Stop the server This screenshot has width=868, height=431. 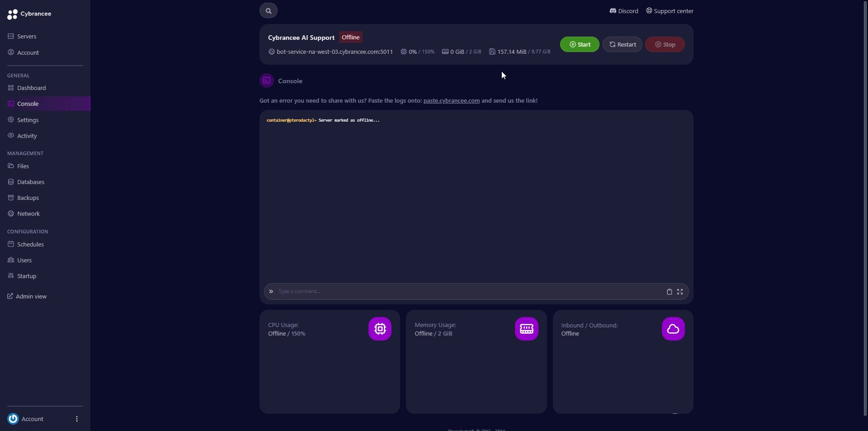(x=665, y=44)
